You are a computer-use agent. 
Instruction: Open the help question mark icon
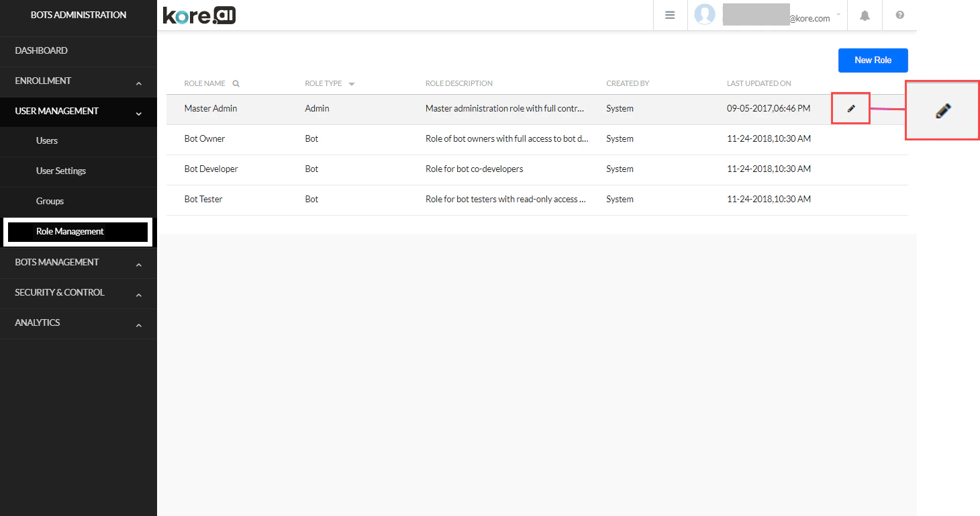tap(900, 15)
